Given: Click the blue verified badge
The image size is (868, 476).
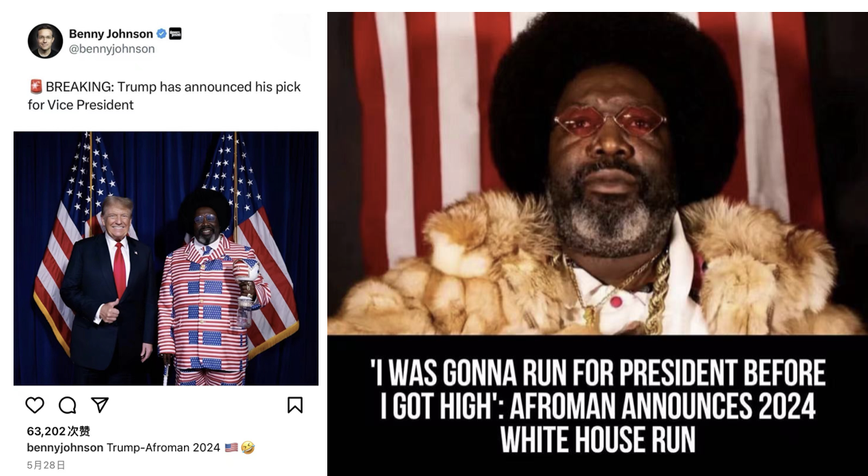Looking at the screenshot, I should (162, 33).
